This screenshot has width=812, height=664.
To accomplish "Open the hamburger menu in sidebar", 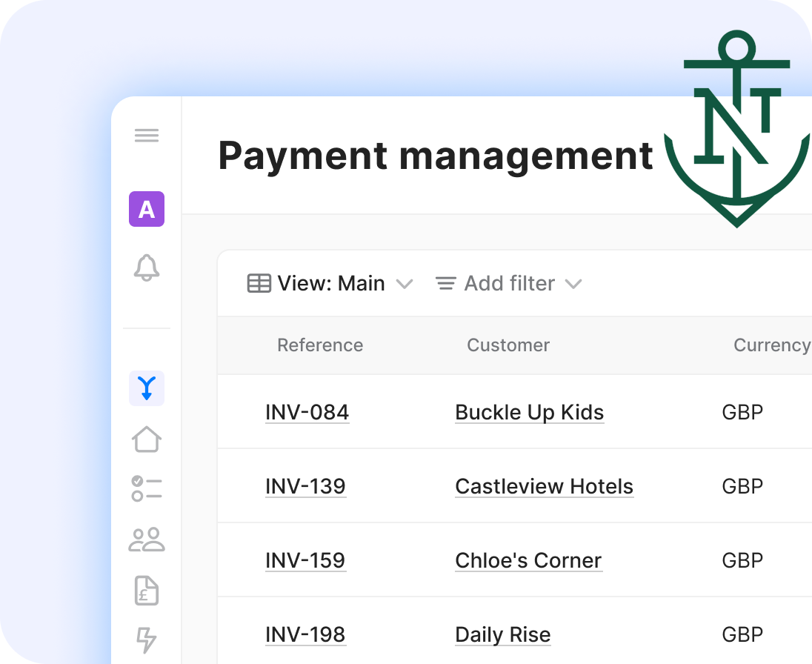I will click(147, 136).
